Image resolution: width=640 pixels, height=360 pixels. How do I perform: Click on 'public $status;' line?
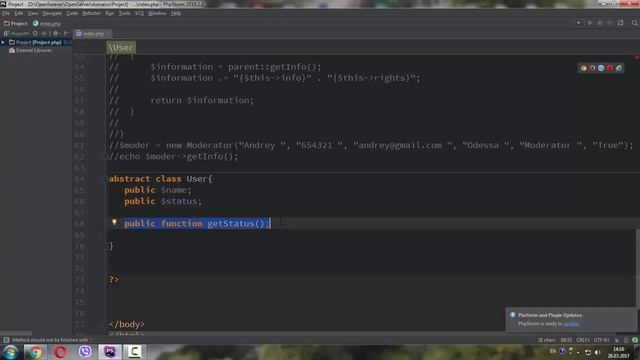163,201
